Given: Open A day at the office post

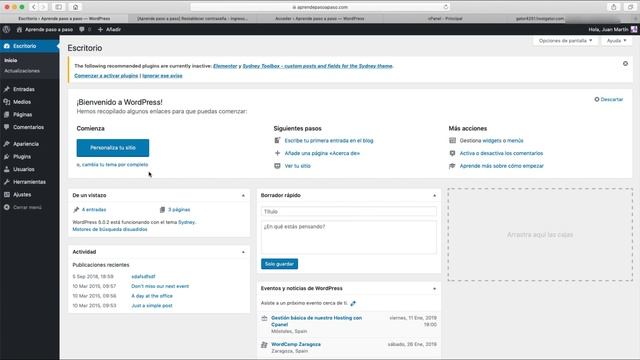Looking at the screenshot, I should point(152,296).
